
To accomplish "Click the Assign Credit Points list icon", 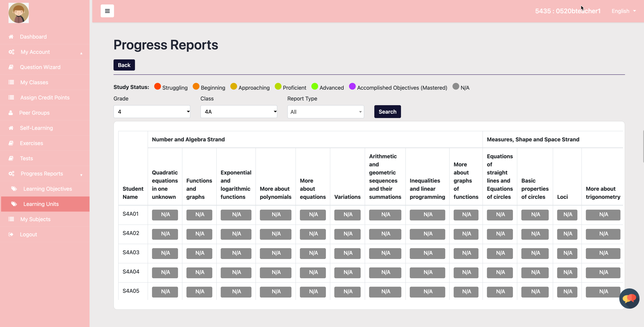I will (x=11, y=97).
